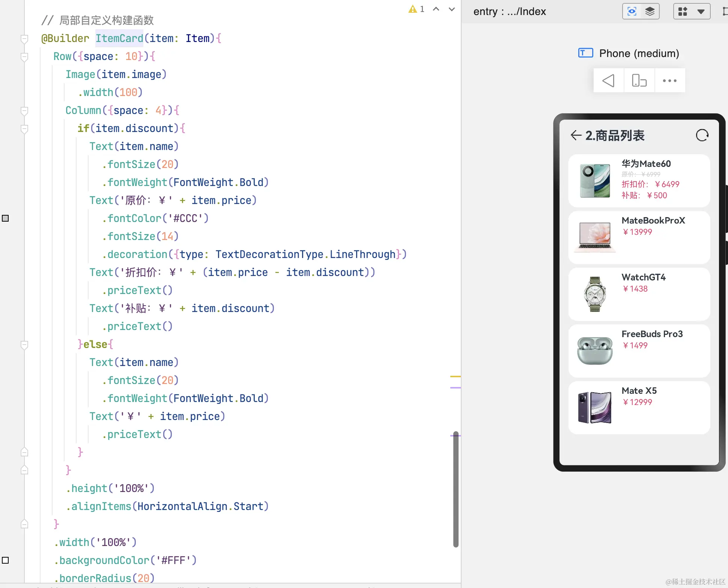Screen dimensions: 728x588
Task: Collapse the Column({space: 4}) fold marker
Action: (24, 111)
